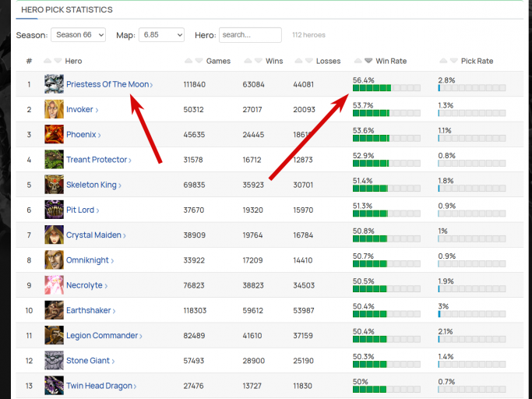Open the Necrolyte hero link
The height and width of the screenshot is (399, 532).
coord(87,285)
